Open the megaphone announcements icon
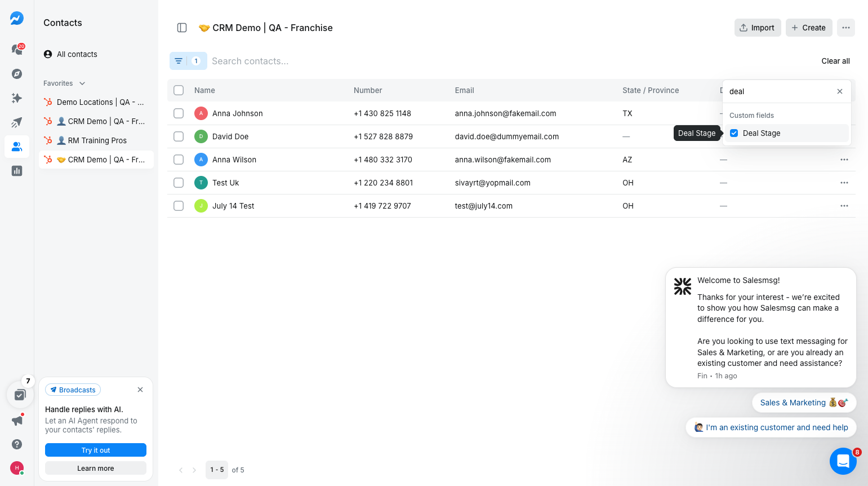868x486 pixels. [x=17, y=421]
